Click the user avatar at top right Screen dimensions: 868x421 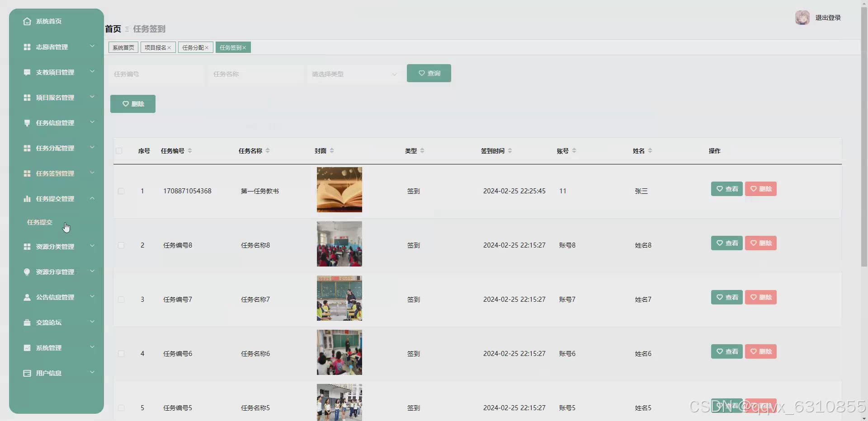tap(802, 18)
